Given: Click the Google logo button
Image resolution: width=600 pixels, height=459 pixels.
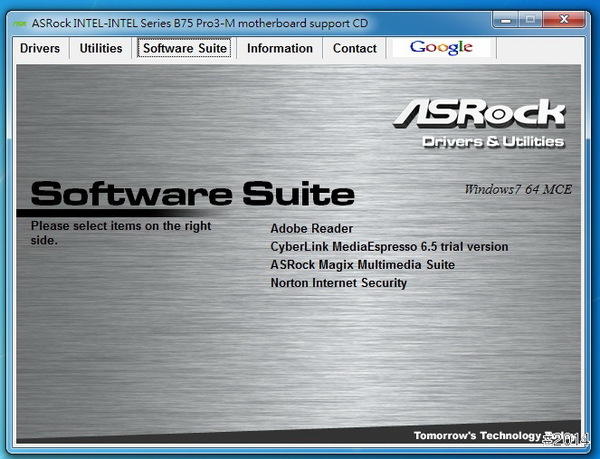Looking at the screenshot, I should coord(441,48).
